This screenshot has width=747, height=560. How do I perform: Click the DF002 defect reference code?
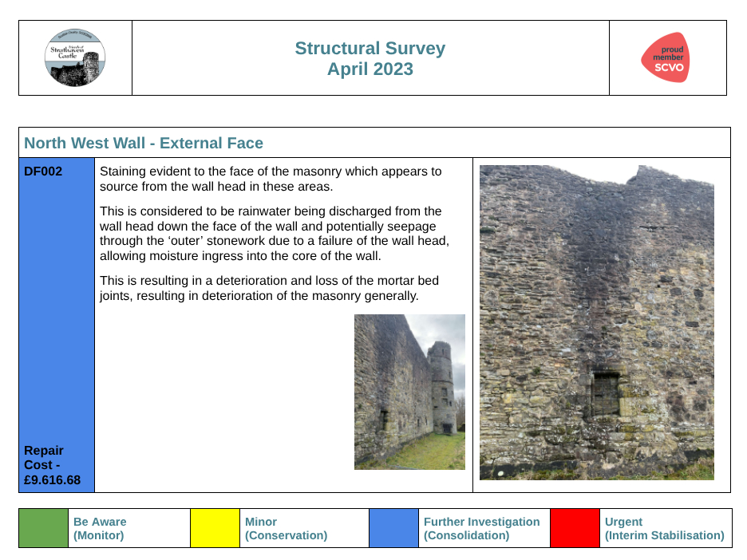(x=43, y=172)
